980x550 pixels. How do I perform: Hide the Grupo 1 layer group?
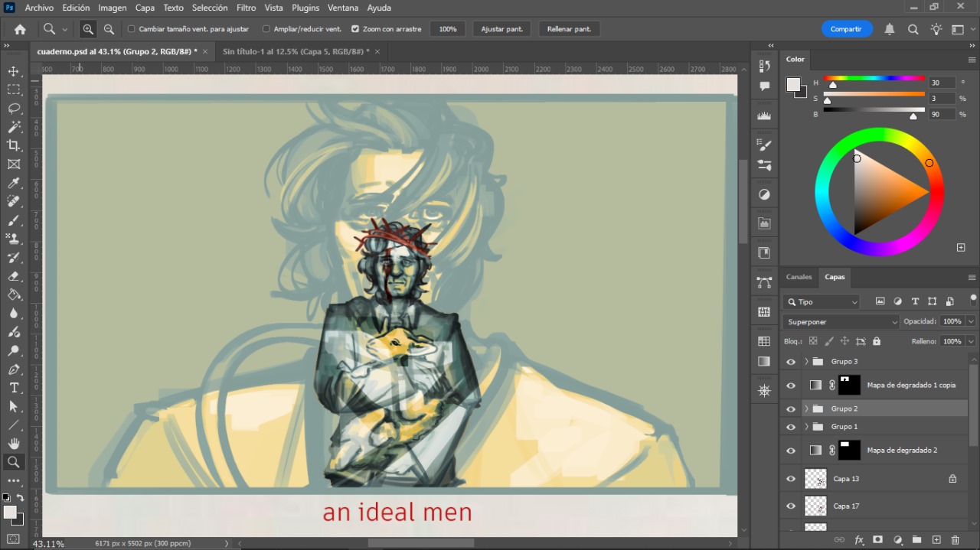click(x=791, y=427)
